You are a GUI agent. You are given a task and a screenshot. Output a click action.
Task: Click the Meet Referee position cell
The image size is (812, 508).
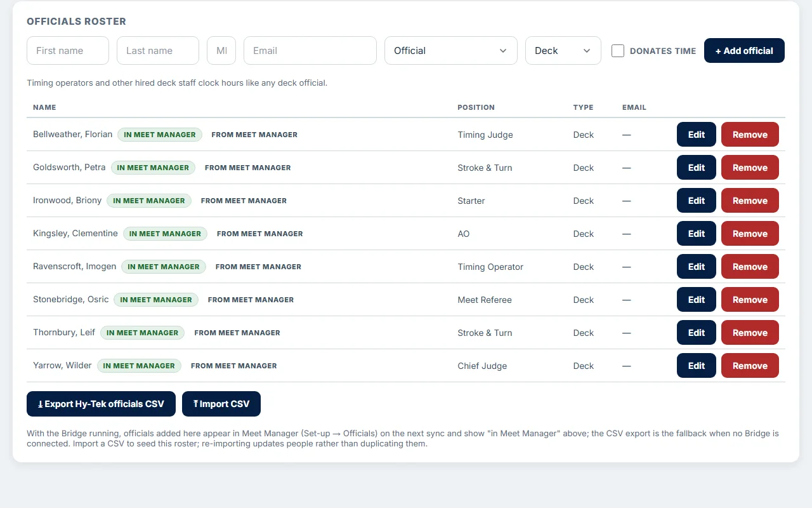click(485, 300)
